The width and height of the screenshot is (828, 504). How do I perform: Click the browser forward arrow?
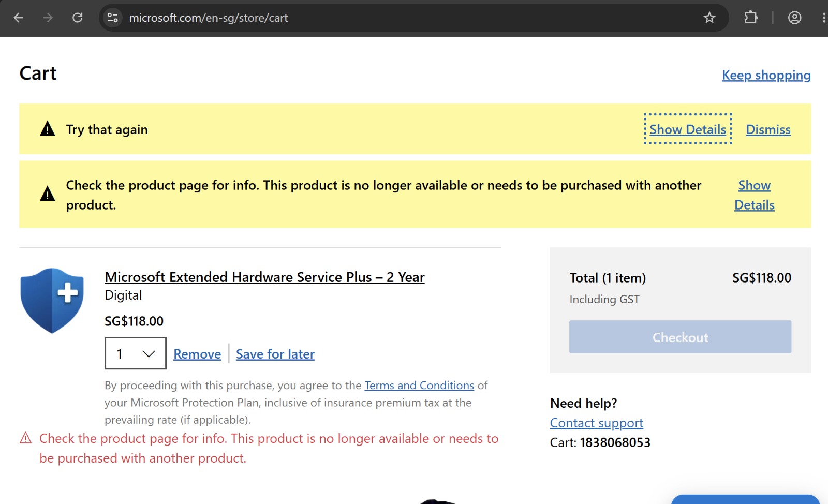point(48,18)
